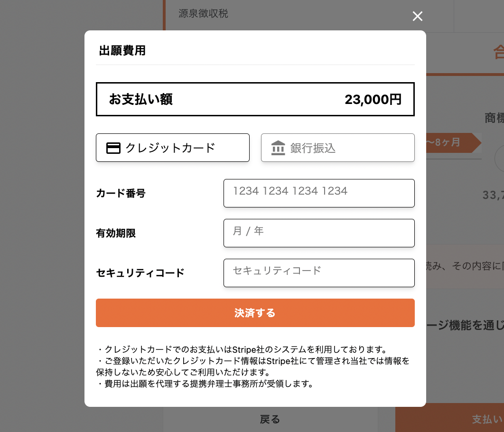Click the カード番号 field label
This screenshot has height=432, width=504.
click(x=121, y=193)
